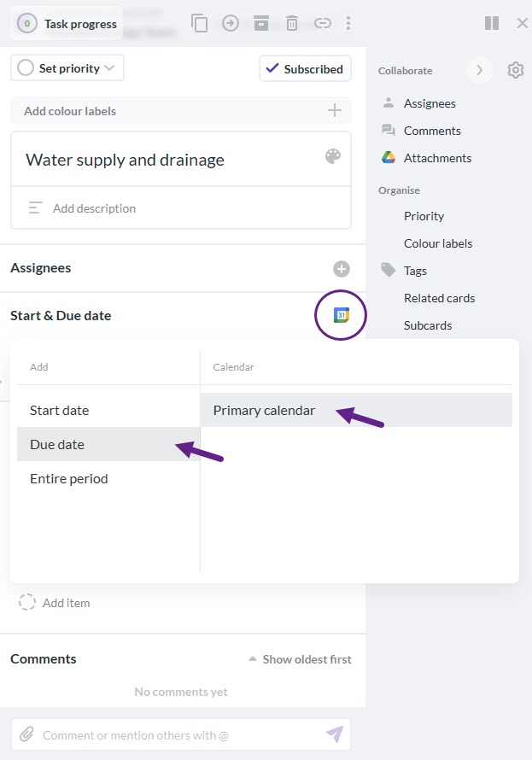Collapse the sidebar with the chevron
Viewport: 532px width, 760px height.
480,70
